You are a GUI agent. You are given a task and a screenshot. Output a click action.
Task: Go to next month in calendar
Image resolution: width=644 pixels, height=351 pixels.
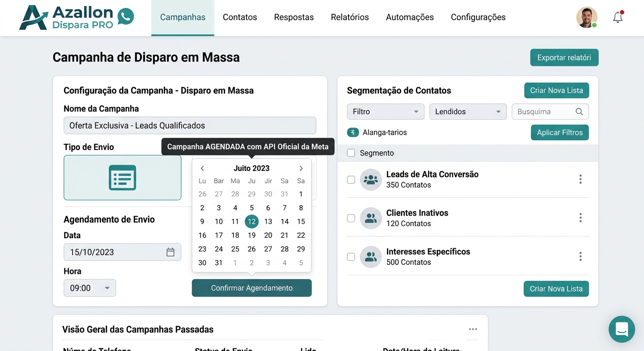click(x=301, y=168)
